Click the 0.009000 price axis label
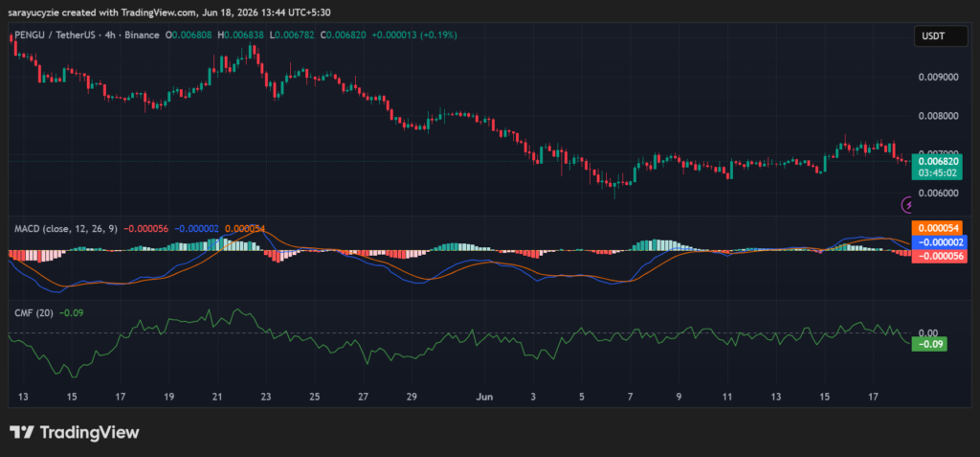This screenshot has height=457, width=980. pos(939,78)
